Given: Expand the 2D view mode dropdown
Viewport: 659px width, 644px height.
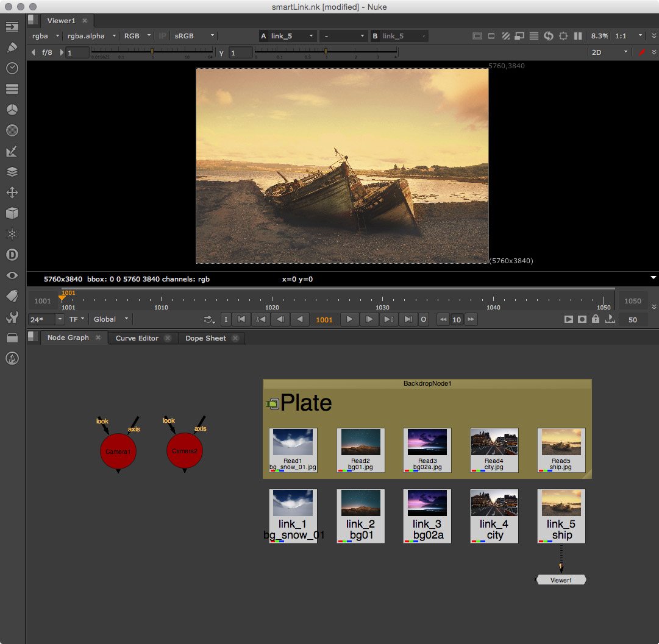Looking at the screenshot, I should (608, 52).
